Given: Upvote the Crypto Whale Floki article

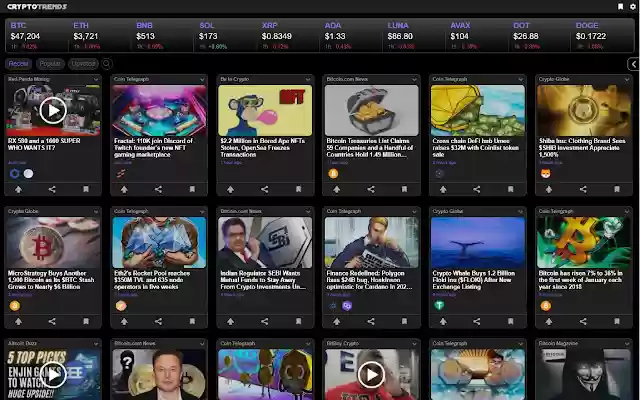Looking at the screenshot, I should 443,322.
